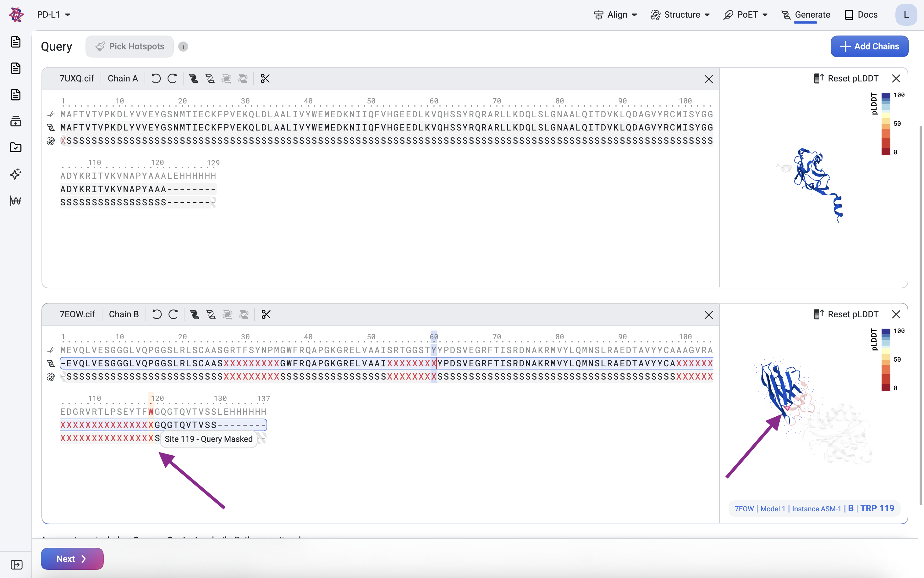Click the dark filled ribbon icon in 7EOW.cif toolbar
This screenshot has height=578, width=924.
(195, 314)
